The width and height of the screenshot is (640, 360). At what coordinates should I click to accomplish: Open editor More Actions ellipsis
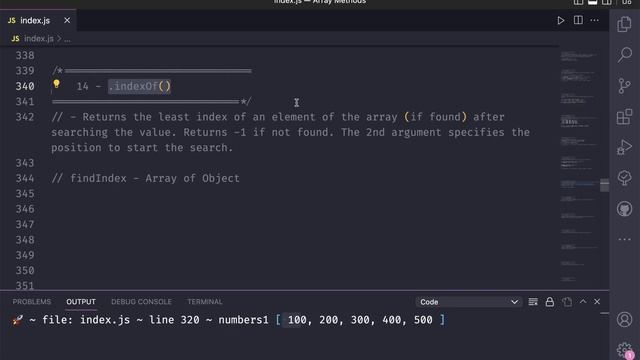coord(595,20)
